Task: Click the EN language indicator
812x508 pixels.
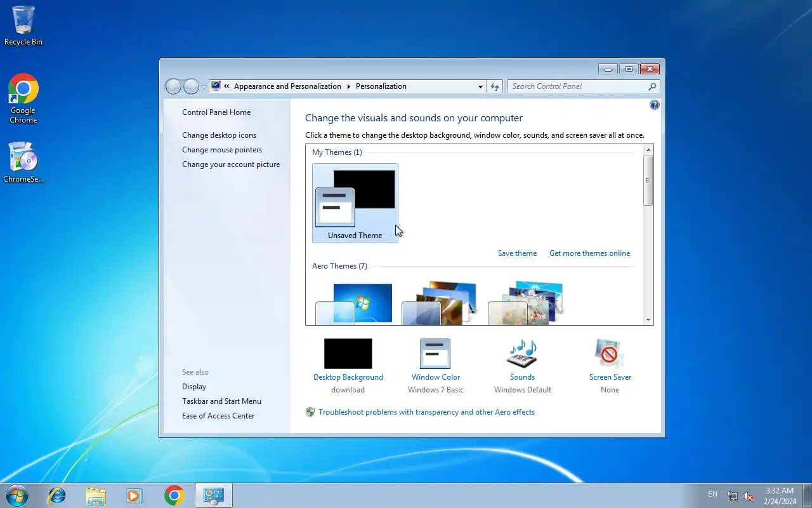Action: coord(712,494)
